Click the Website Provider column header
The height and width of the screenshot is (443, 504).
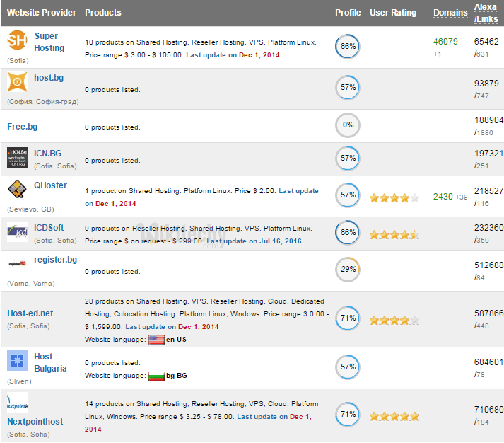[42, 13]
